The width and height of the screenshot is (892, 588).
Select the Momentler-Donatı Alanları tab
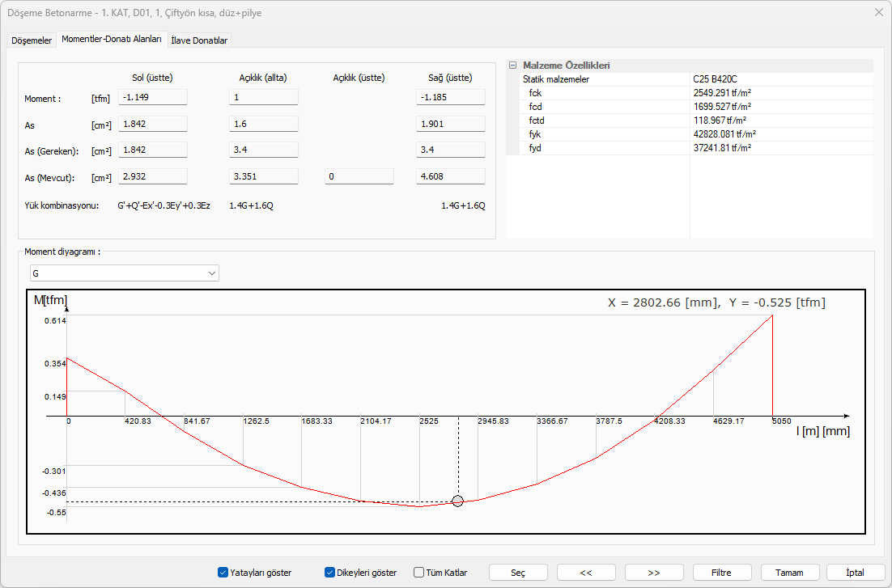point(112,39)
